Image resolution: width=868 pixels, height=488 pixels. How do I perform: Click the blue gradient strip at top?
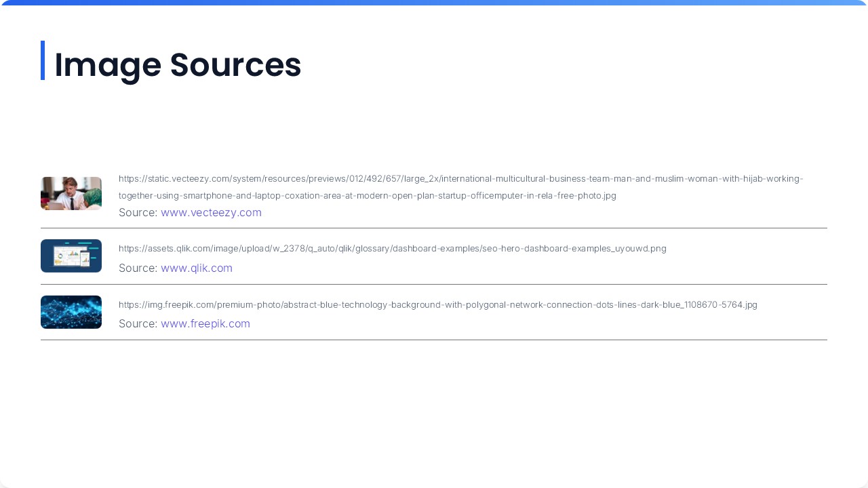pos(434,3)
